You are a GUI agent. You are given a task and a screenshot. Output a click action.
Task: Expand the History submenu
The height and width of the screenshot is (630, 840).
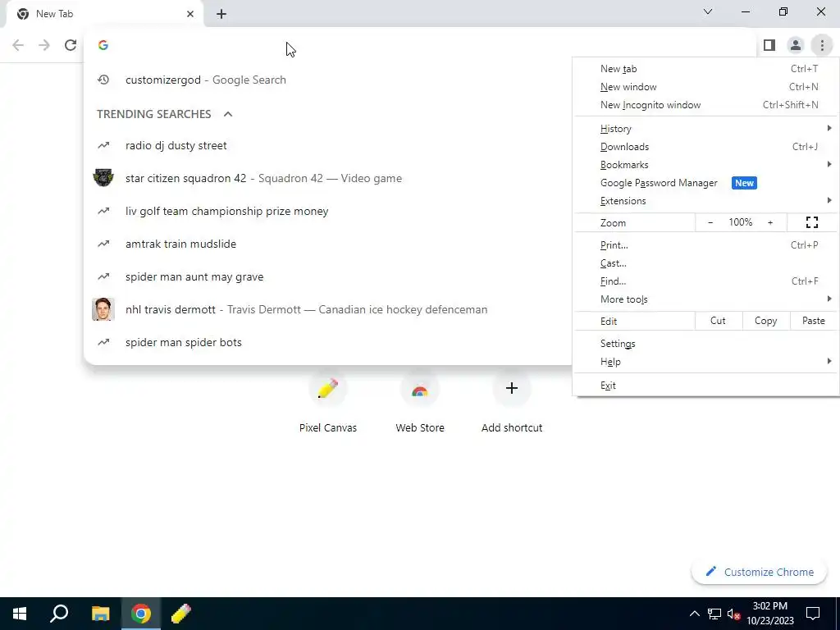tap(705, 129)
